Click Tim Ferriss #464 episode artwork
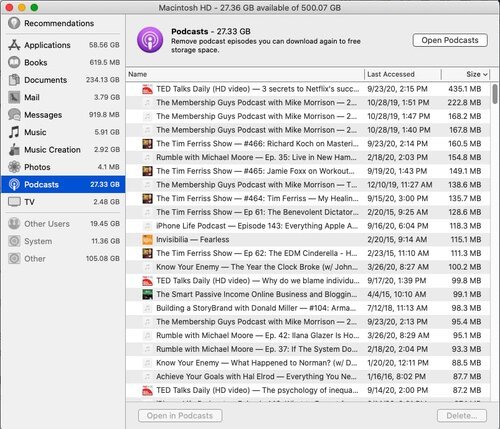 coord(147,198)
